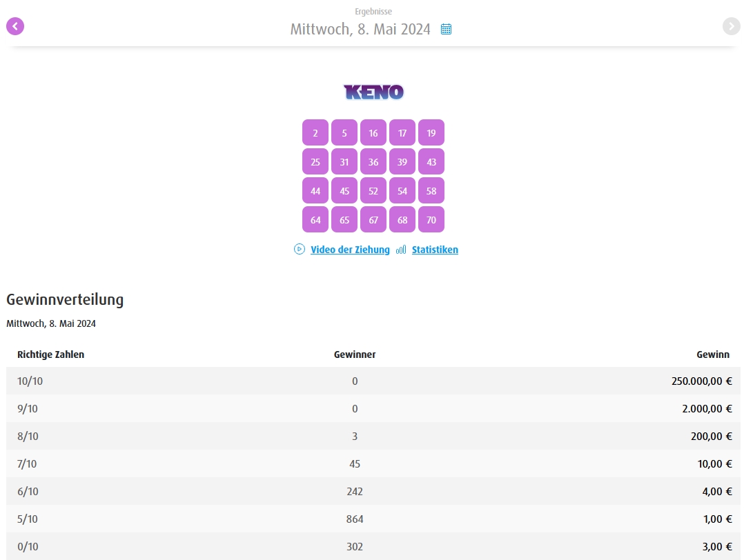Click the Gewinnverteilung heading

pyautogui.click(x=65, y=300)
